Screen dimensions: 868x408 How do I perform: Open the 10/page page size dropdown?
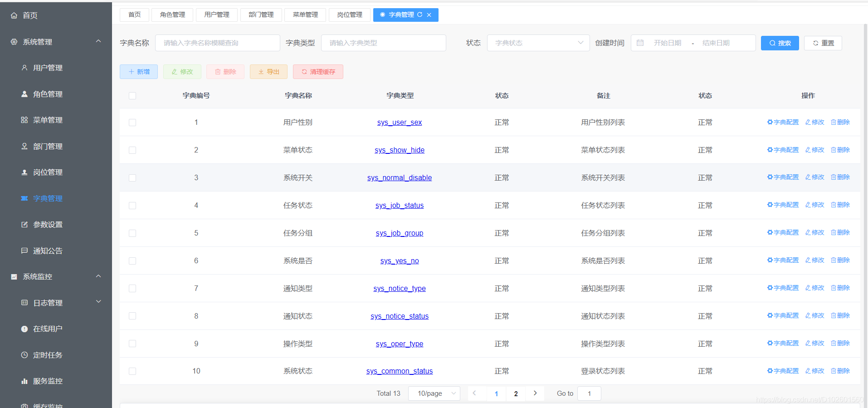[x=434, y=393]
